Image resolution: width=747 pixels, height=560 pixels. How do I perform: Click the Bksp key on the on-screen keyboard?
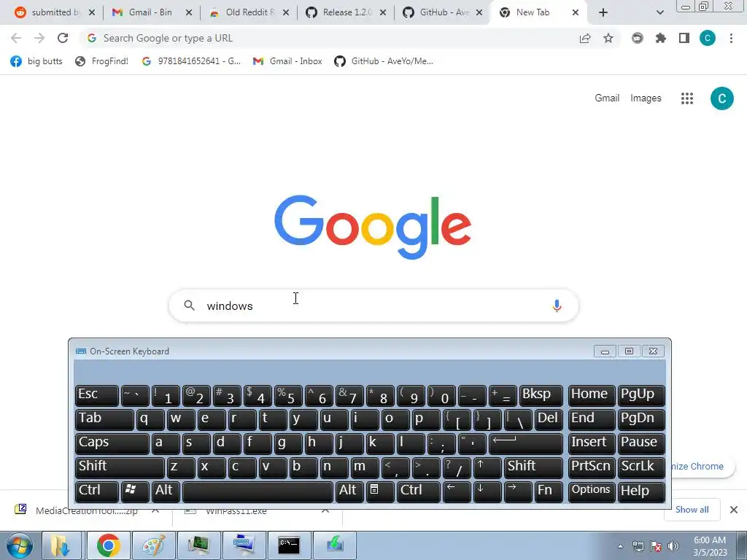[541, 395]
